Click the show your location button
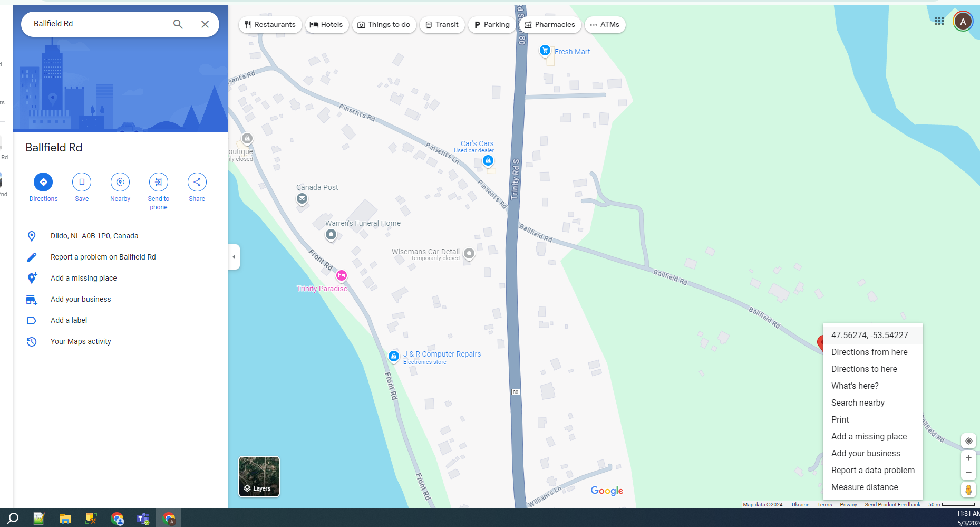The width and height of the screenshot is (980, 527). (968, 441)
